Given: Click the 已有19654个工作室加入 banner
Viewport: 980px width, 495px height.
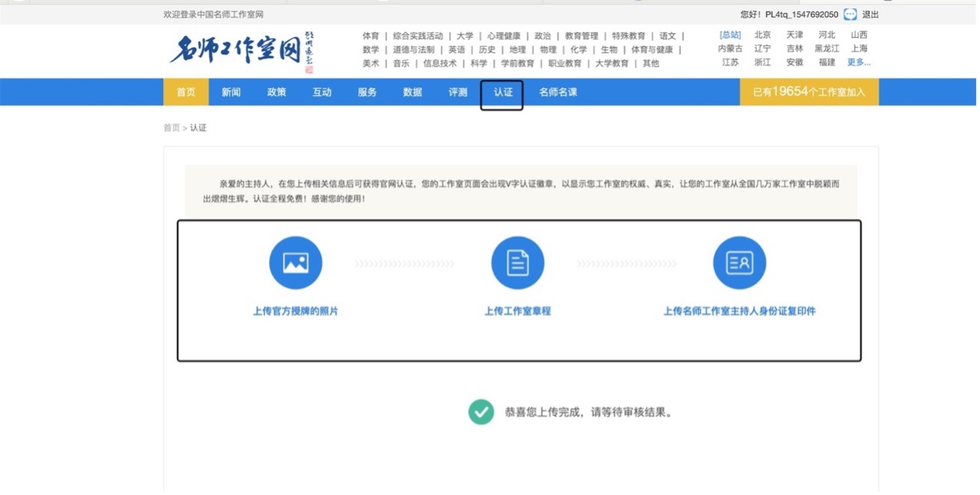Looking at the screenshot, I should point(809,92).
